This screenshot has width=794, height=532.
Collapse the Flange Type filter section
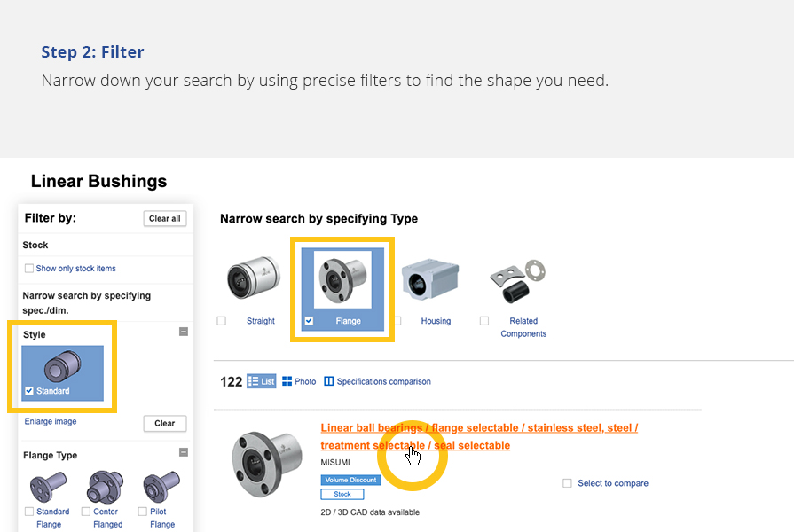tap(184, 452)
